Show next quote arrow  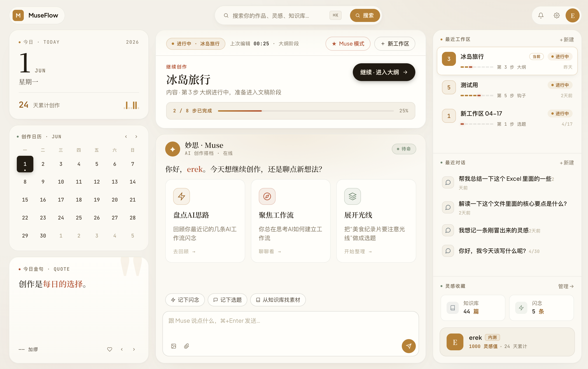(134, 349)
